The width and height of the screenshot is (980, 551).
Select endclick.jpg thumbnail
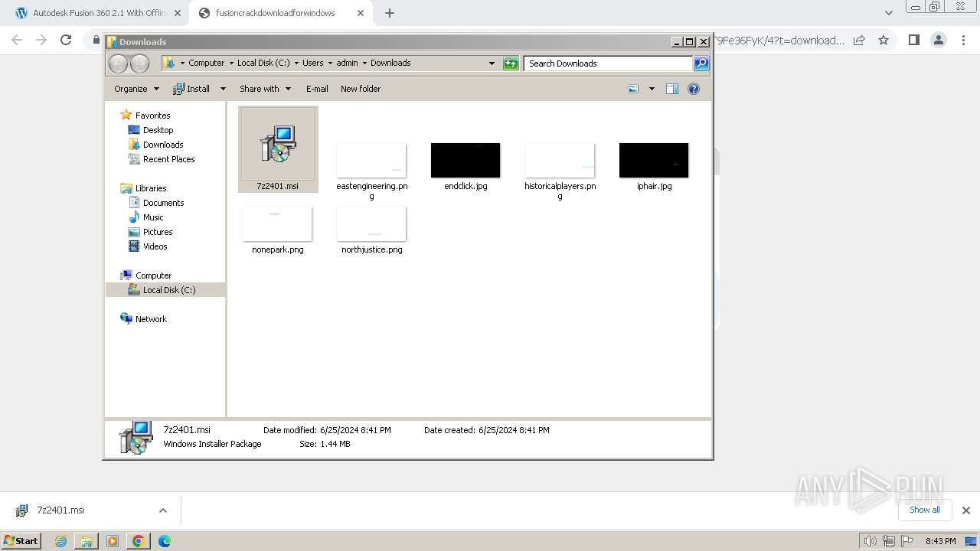point(465,160)
